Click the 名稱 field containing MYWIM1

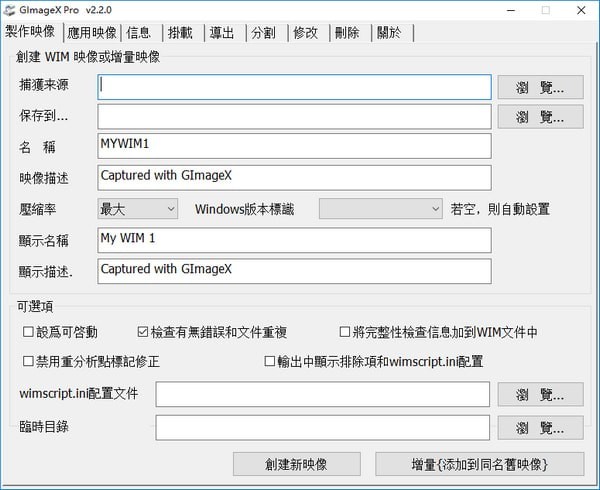click(x=294, y=146)
